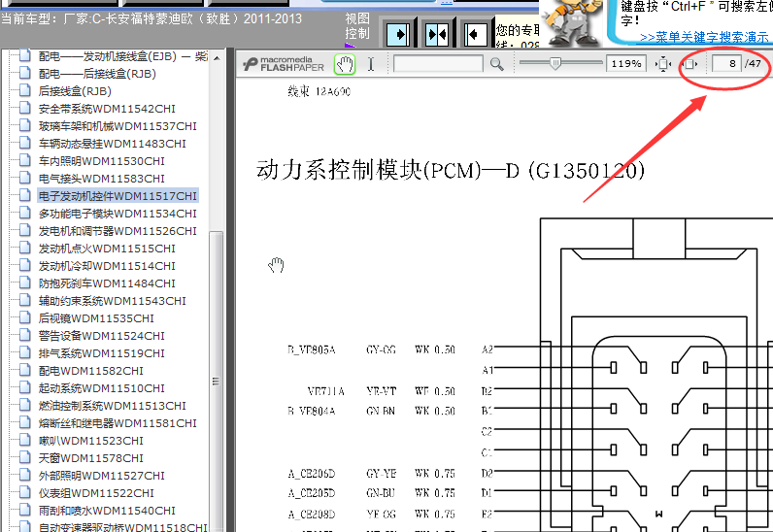Open 排气系统WDM11519CHI document
Viewport: 773px width, 532px height.
[102, 353]
